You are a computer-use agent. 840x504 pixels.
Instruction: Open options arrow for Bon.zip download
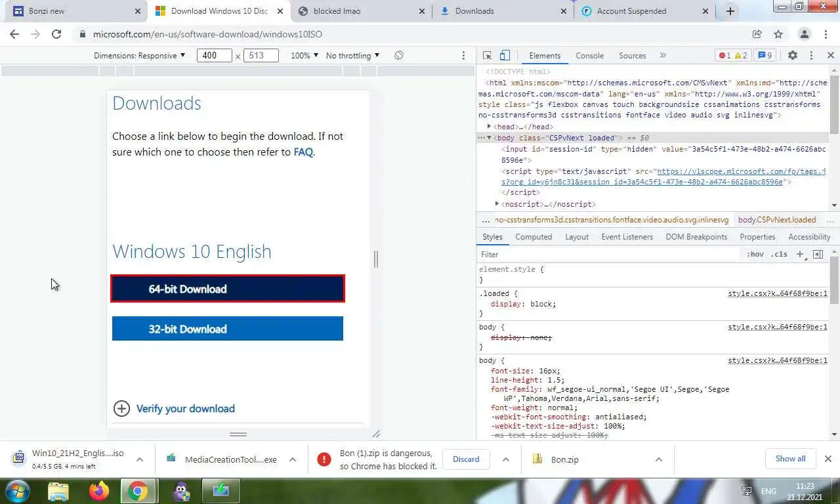pyautogui.click(x=658, y=459)
